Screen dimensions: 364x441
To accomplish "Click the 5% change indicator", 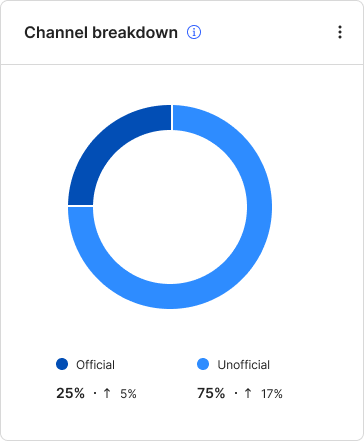I will [x=128, y=394].
